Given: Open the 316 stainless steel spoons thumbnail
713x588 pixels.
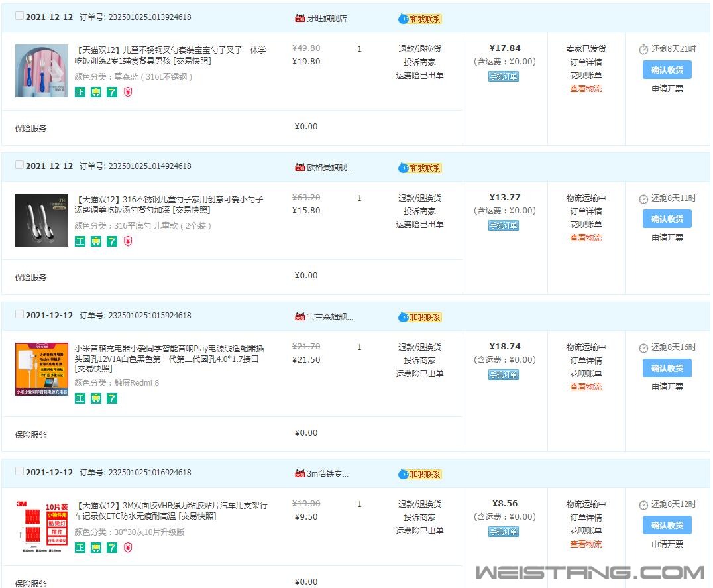Looking at the screenshot, I should pos(41,220).
